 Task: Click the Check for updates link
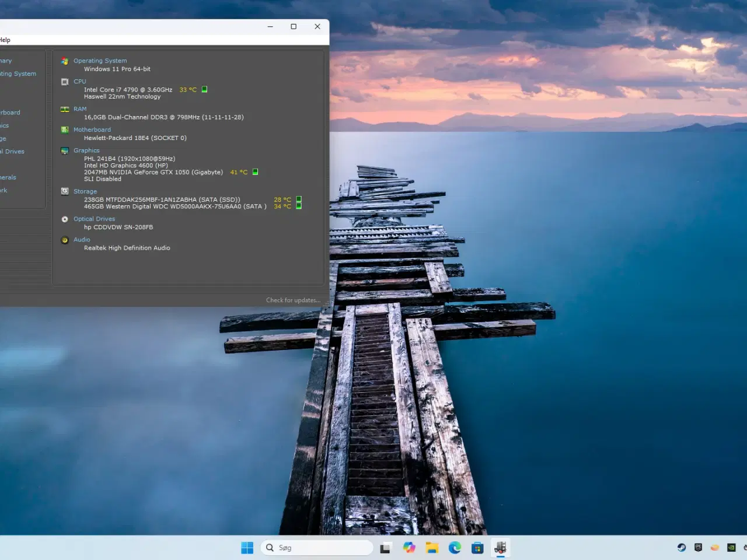point(293,300)
